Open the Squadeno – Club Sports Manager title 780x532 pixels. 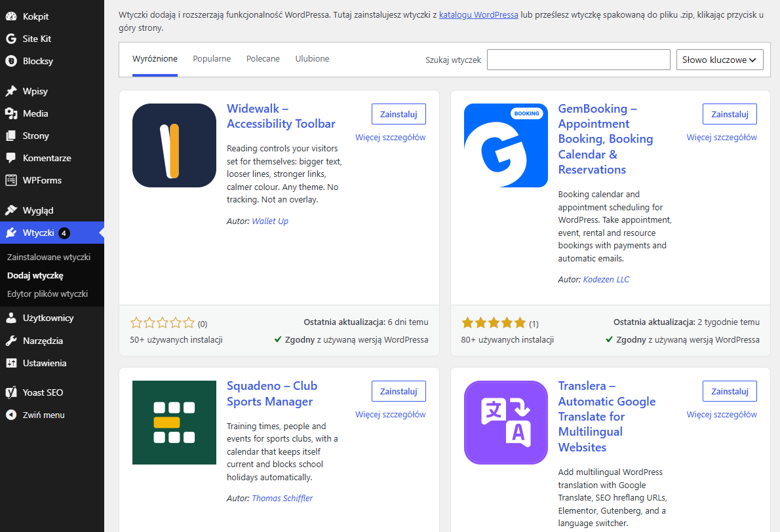[x=272, y=393]
